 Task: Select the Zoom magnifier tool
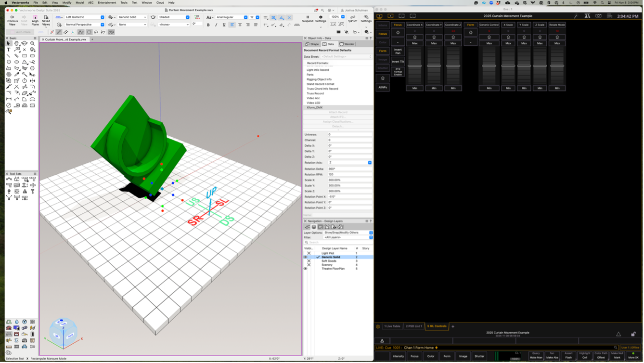point(32,43)
